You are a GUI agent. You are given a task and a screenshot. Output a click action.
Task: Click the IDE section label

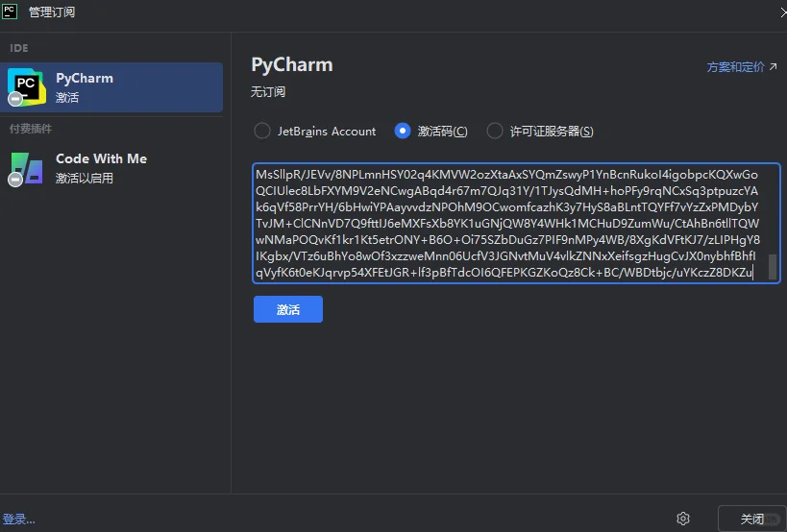coord(19,48)
